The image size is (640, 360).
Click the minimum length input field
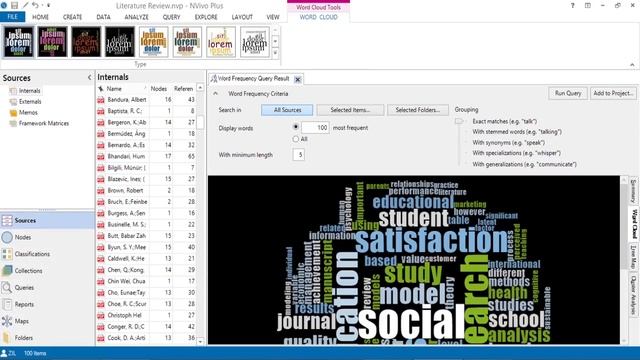[x=299, y=155]
